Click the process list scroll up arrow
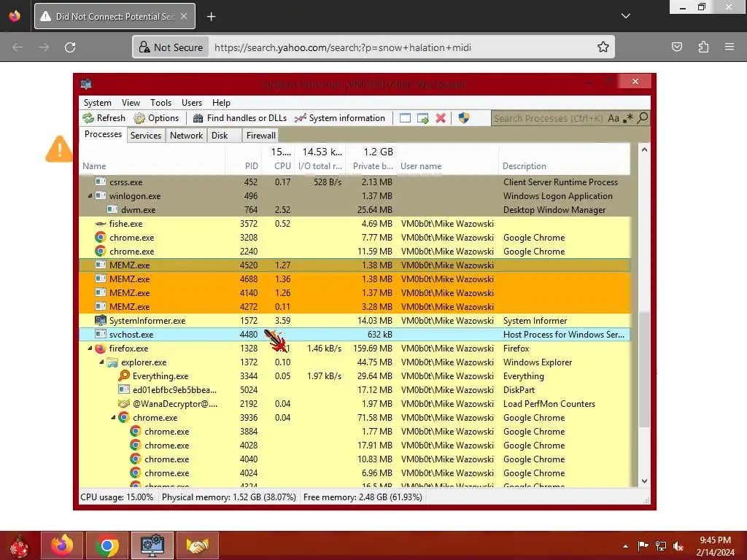Viewport: 747px width, 560px height. (x=644, y=149)
